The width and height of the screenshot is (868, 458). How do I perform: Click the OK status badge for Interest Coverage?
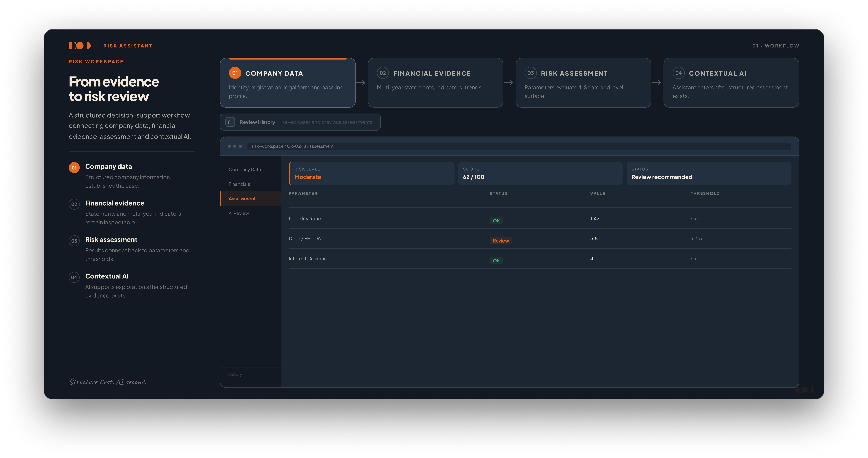tap(496, 261)
